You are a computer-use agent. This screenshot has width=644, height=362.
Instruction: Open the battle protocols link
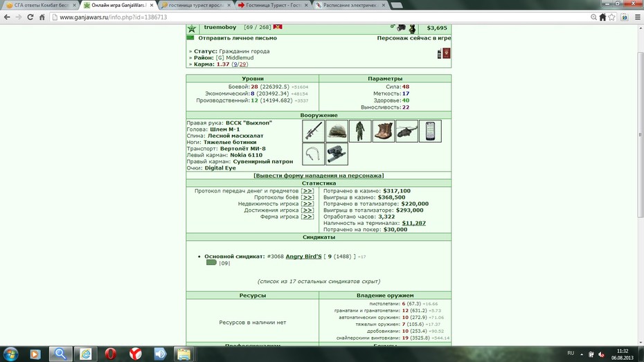pos(307,197)
